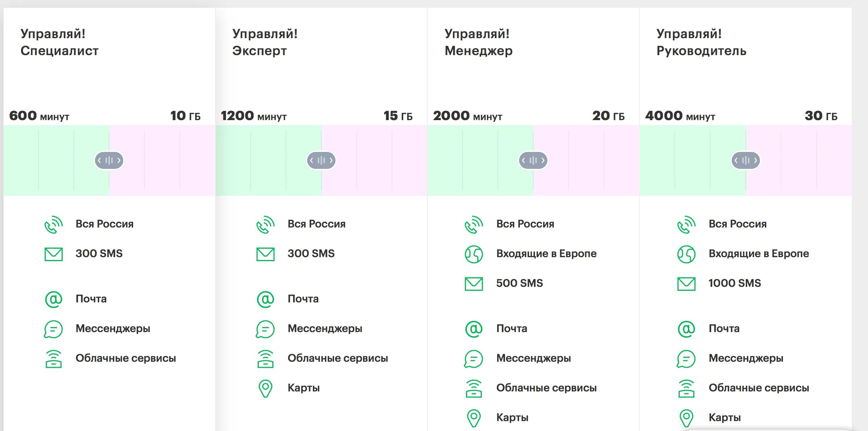The image size is (868, 431).
Task: Click the slider handle under 2000 минут
Action: click(533, 160)
